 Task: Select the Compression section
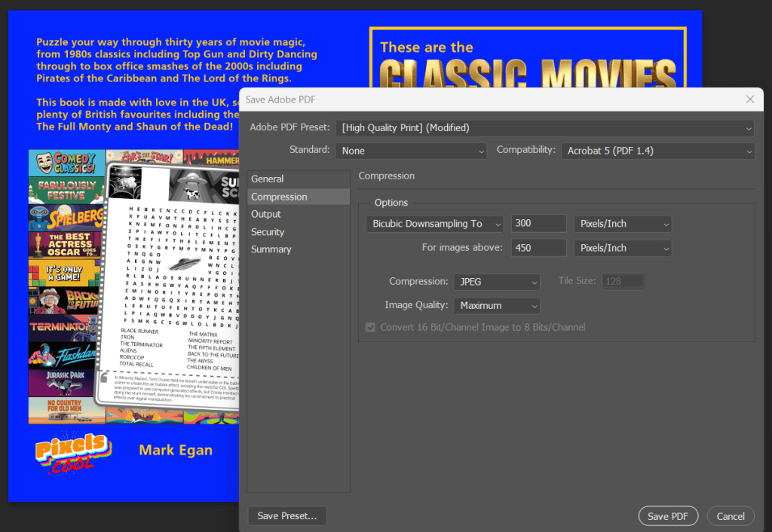point(299,197)
